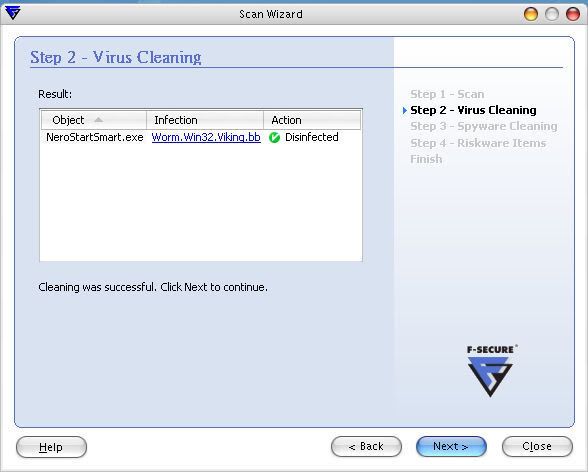Viewport: 588px width, 472px height.
Task: Minimize window with the orange button
Action: tap(531, 14)
